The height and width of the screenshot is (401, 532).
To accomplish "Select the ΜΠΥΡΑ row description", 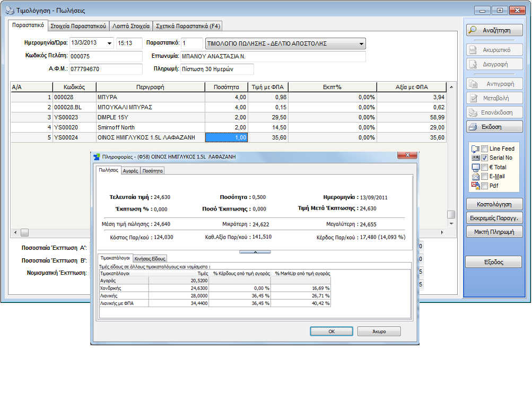I will pyautogui.click(x=150, y=97).
